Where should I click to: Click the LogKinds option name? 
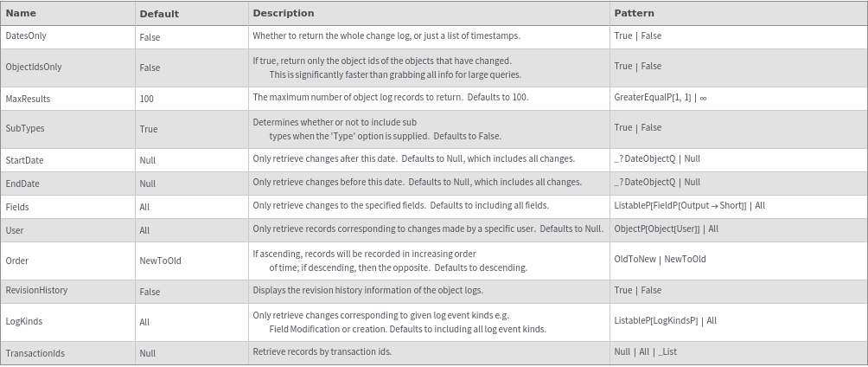(24, 321)
